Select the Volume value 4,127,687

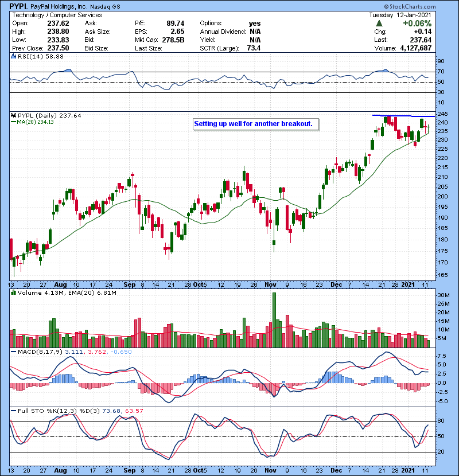coord(416,48)
